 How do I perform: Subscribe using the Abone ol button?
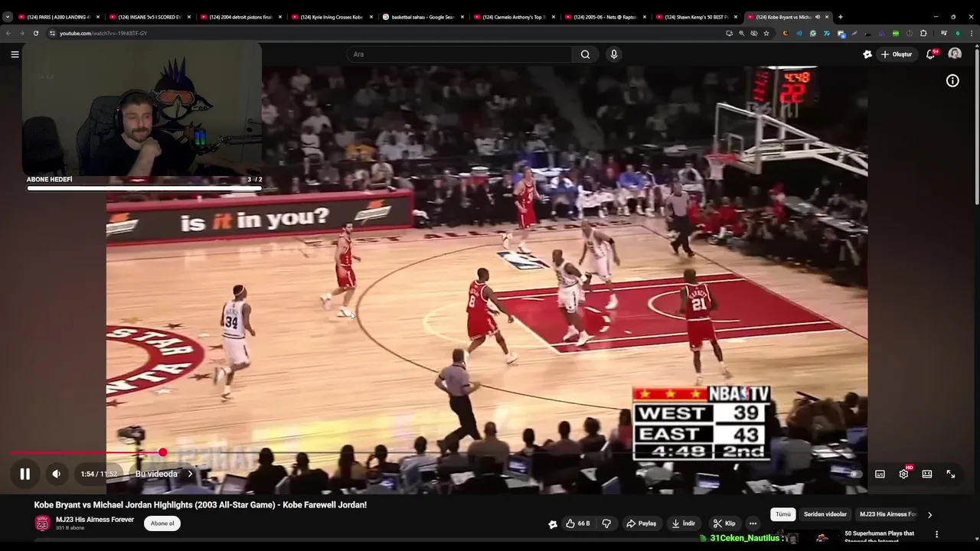tap(162, 523)
